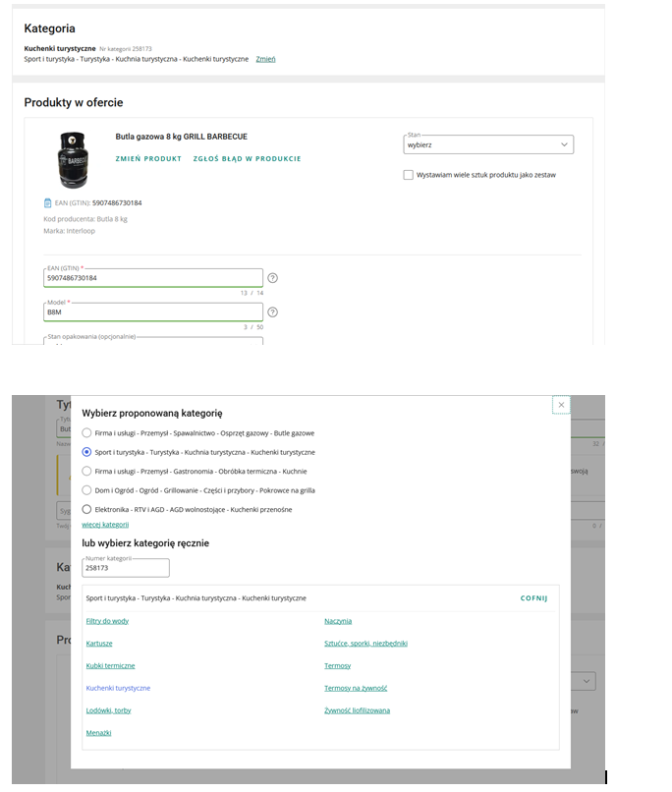Select 'Firma i usługi - Butle gazowe' radio option
This screenshot has height=792, width=672.
(87, 433)
